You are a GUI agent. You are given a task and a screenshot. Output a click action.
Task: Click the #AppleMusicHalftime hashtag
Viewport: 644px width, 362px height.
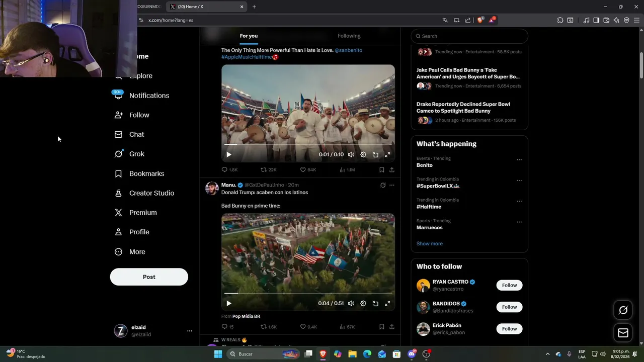pyautogui.click(x=247, y=57)
